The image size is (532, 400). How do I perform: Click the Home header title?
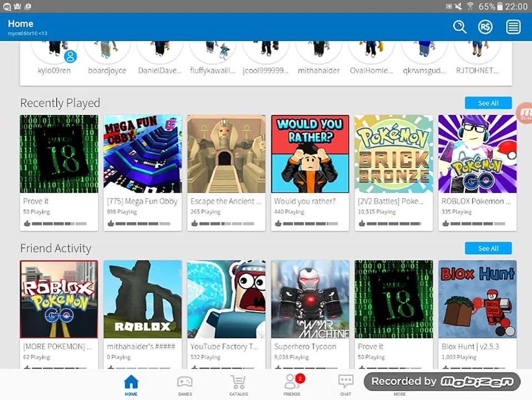(x=21, y=24)
